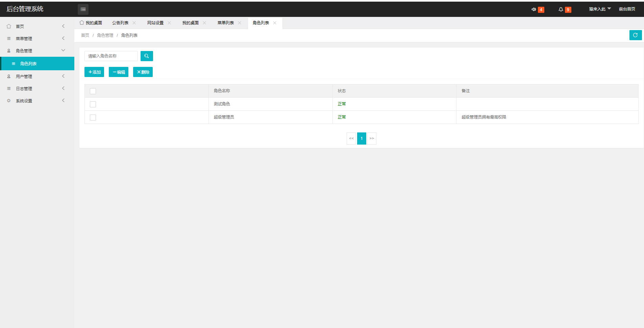Click the person icon beside 用户管理

point(9,76)
